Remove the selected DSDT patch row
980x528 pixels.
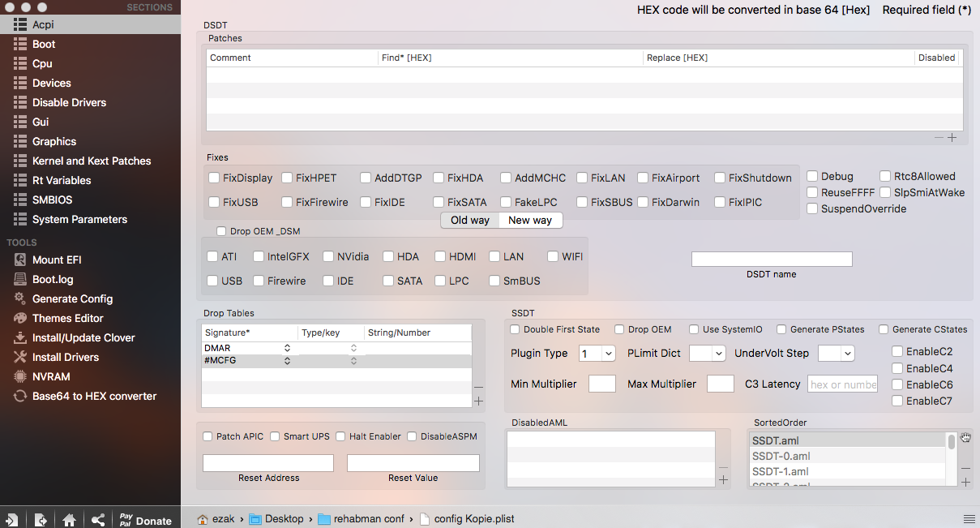coord(939,138)
